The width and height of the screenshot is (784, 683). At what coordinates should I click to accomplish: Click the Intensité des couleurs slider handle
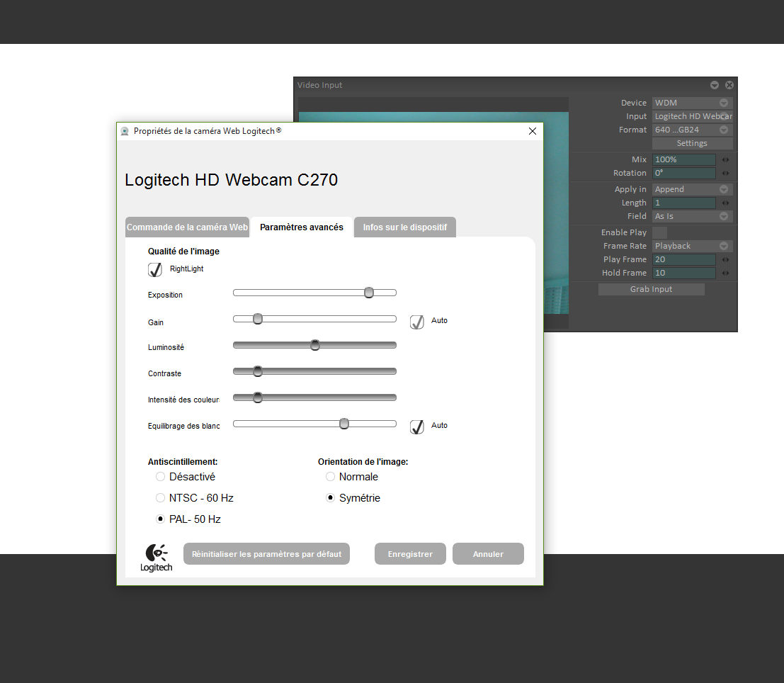pos(258,397)
